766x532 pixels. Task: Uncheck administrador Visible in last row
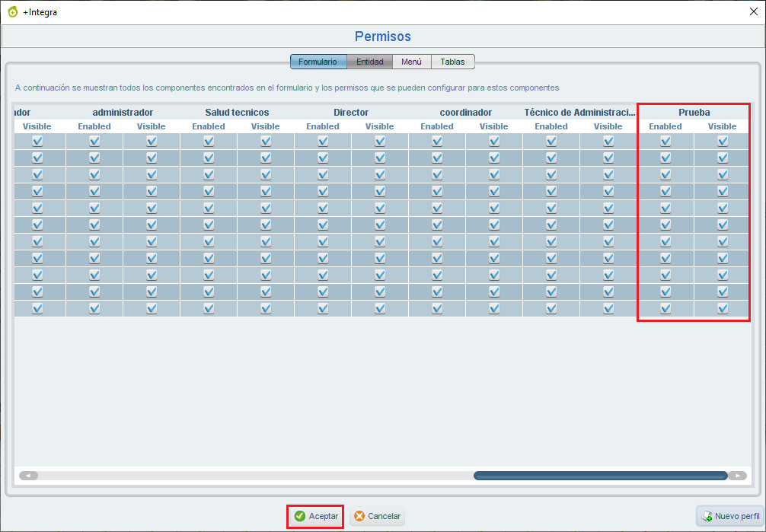pyautogui.click(x=152, y=308)
